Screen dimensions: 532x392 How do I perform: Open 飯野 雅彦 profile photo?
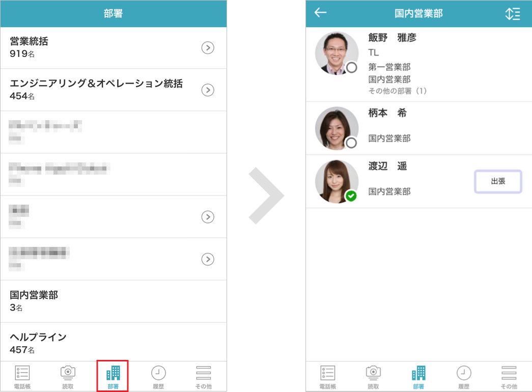(x=336, y=53)
